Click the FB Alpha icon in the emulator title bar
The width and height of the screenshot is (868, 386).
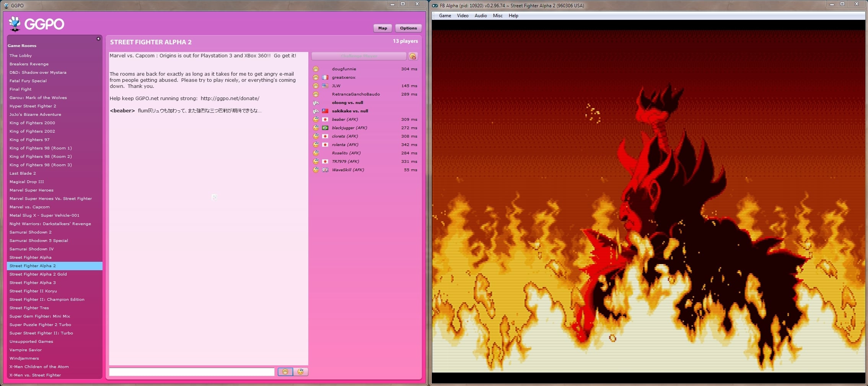coord(434,5)
